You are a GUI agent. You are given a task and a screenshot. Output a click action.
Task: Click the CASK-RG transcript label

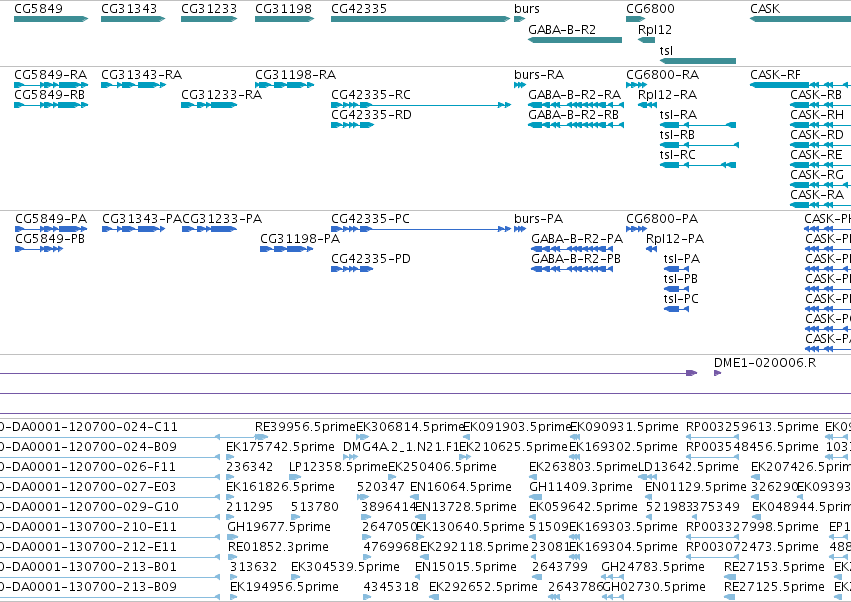click(817, 174)
